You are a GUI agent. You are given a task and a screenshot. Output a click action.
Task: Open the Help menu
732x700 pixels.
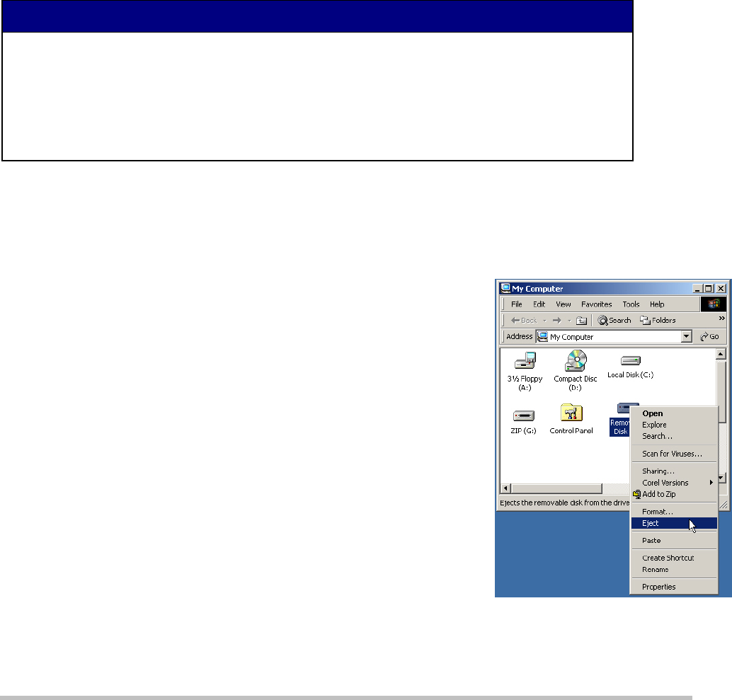(x=657, y=304)
